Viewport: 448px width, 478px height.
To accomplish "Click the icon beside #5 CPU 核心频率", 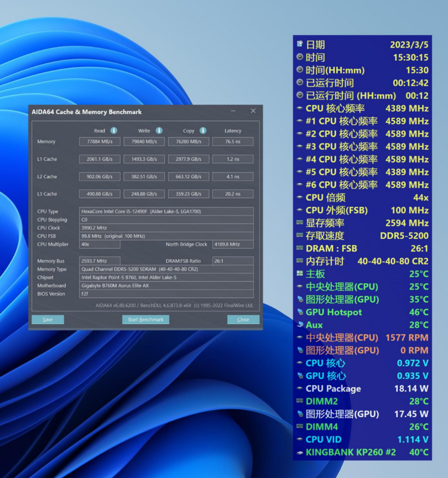I will [300, 172].
